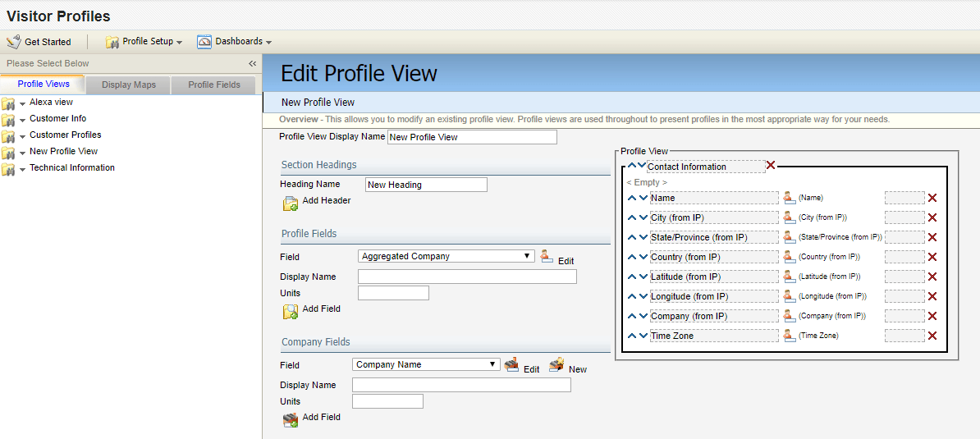Viewport: 980px width, 439px height.
Task: Click the New text label in Company Fields
Action: [578, 370]
